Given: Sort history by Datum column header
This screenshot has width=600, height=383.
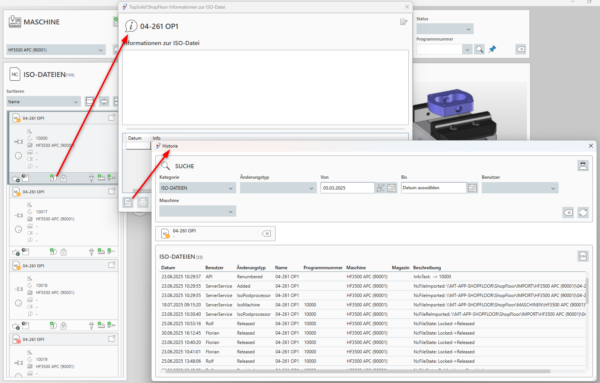Looking at the screenshot, I should [168, 267].
